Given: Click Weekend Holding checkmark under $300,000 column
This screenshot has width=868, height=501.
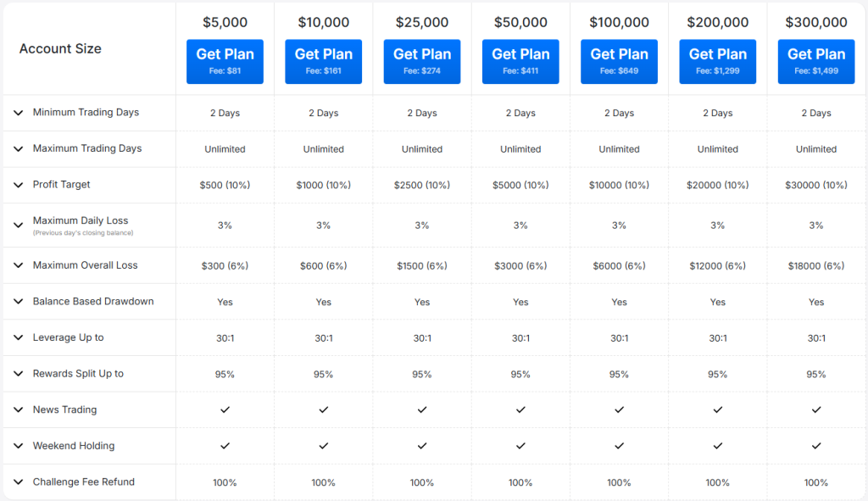Looking at the screenshot, I should click(816, 446).
